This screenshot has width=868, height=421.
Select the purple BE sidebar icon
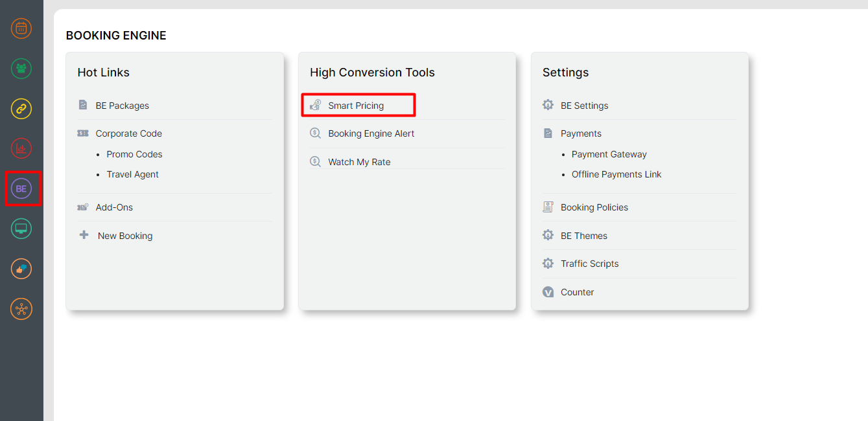pyautogui.click(x=21, y=189)
